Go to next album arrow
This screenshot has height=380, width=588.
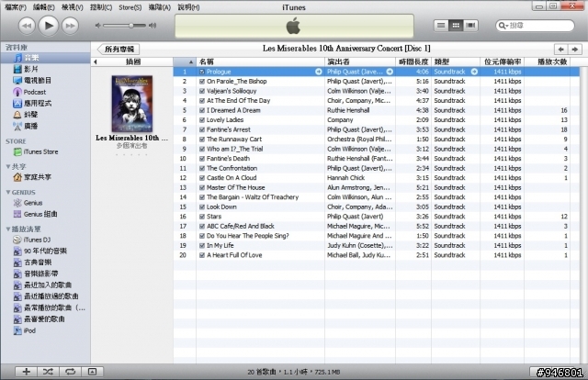tap(574, 49)
